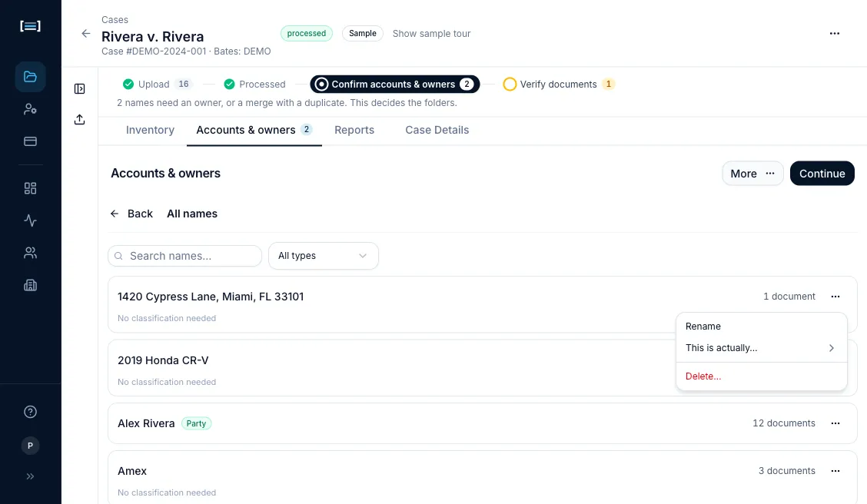Expand the This is actually... submenu

(x=762, y=348)
